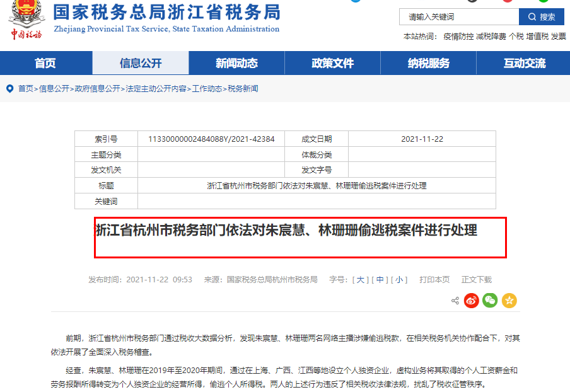Image resolution: width=570 pixels, height=392 pixels.
Task: Click hot word 发票
Action: tap(559, 37)
